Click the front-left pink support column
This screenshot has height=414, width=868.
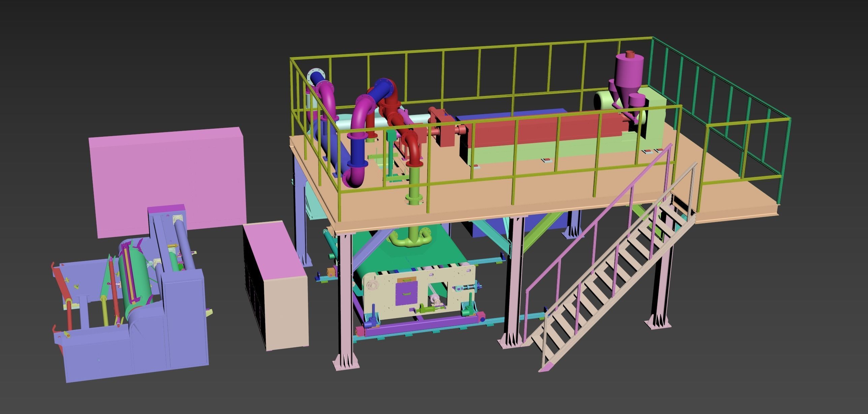point(345,301)
